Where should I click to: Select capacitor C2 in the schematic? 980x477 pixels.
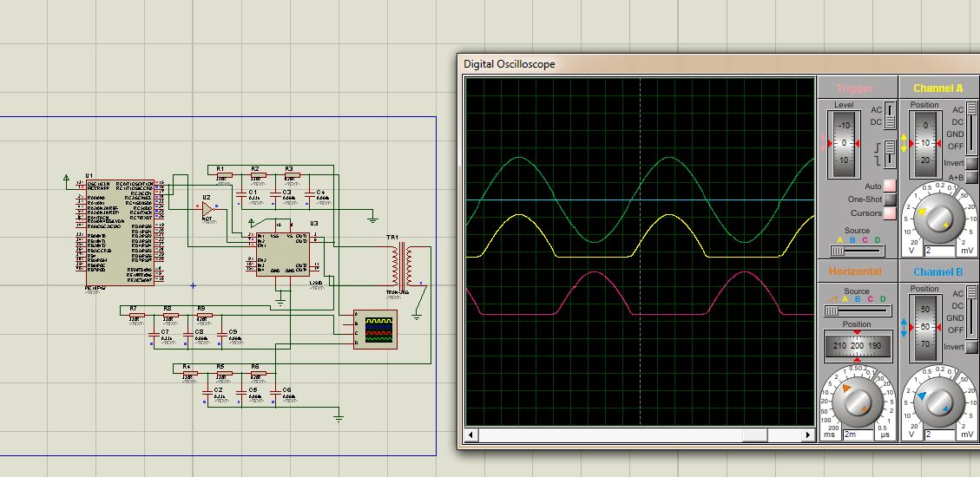pos(207,394)
